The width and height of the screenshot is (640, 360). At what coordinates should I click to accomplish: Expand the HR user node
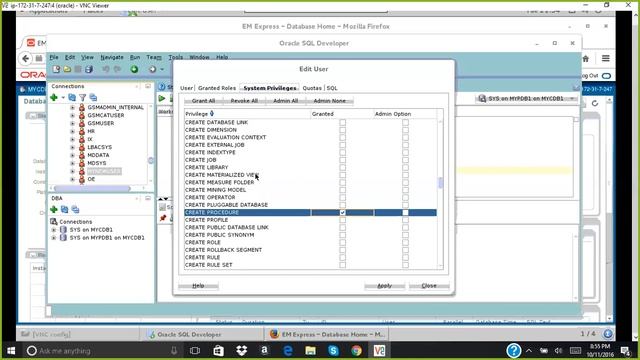coord(73,131)
